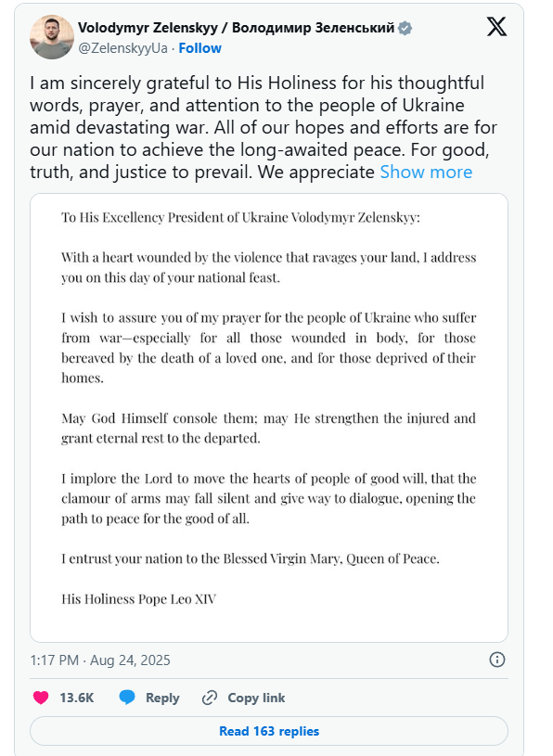Open the X logo icon
The image size is (553, 756).
[496, 27]
